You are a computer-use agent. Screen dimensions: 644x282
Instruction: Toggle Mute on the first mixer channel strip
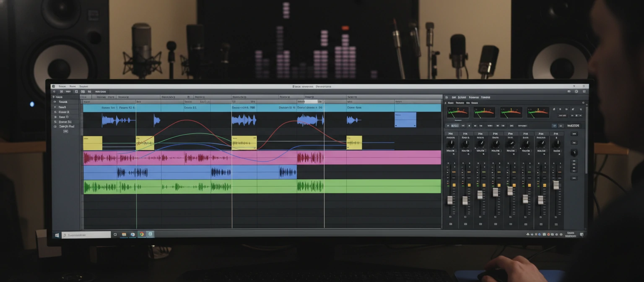pyautogui.click(x=450, y=150)
